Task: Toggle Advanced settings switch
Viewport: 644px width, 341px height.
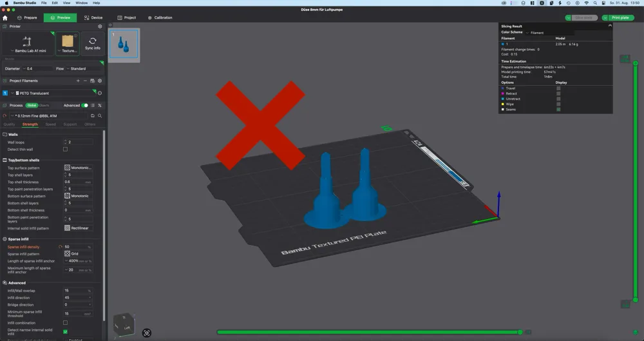Action: tap(84, 105)
